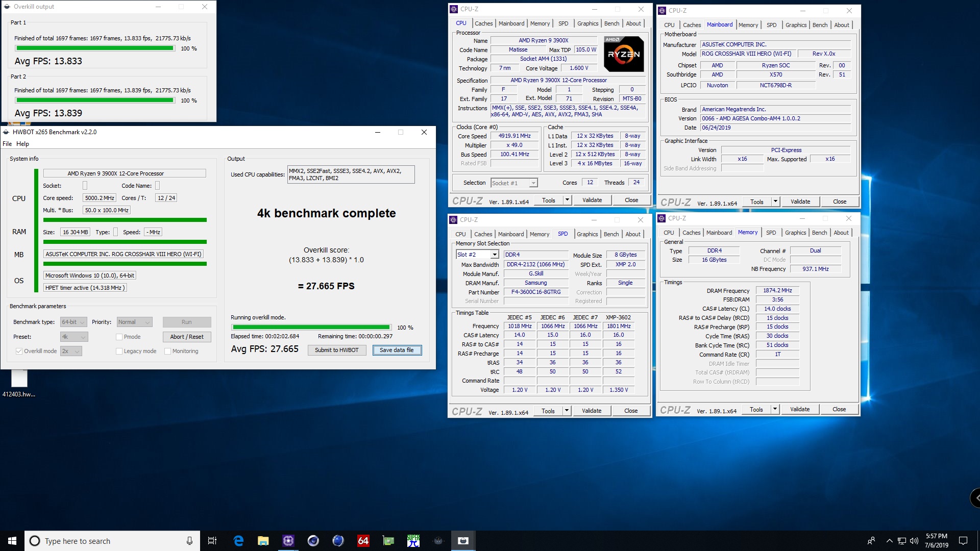The height and width of the screenshot is (551, 980).
Task: Launch Microsoft Edge from the taskbar
Action: click(238, 541)
